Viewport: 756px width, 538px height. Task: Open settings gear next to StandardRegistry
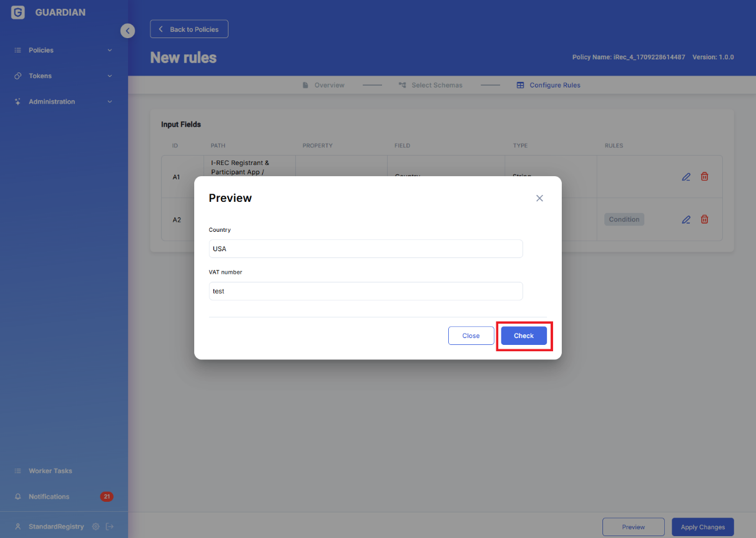coord(96,527)
